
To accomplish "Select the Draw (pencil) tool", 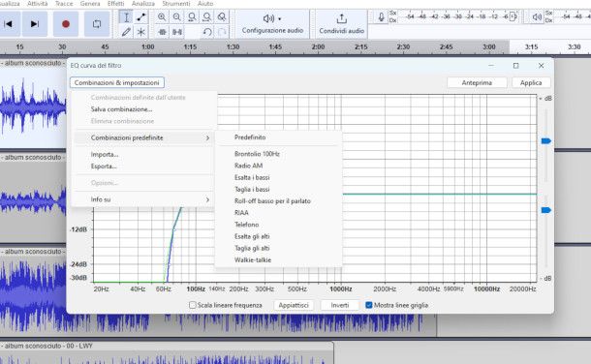I will click(x=126, y=32).
